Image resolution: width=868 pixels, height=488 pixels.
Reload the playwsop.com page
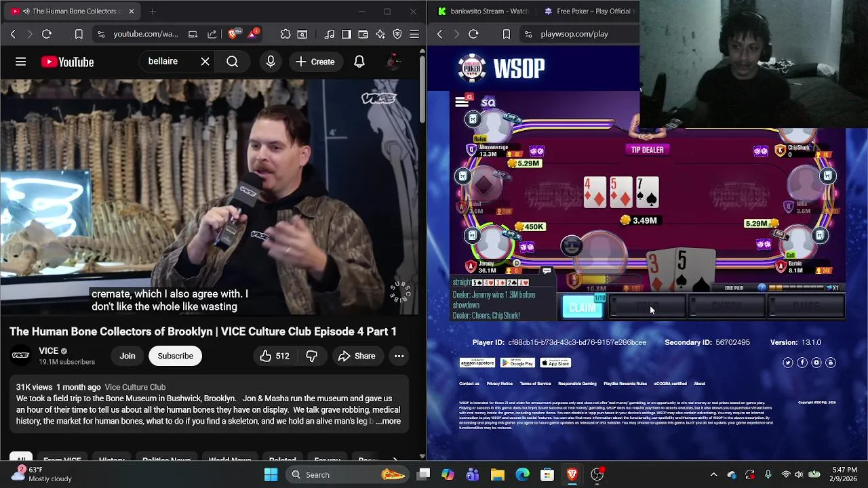pyautogui.click(x=473, y=34)
